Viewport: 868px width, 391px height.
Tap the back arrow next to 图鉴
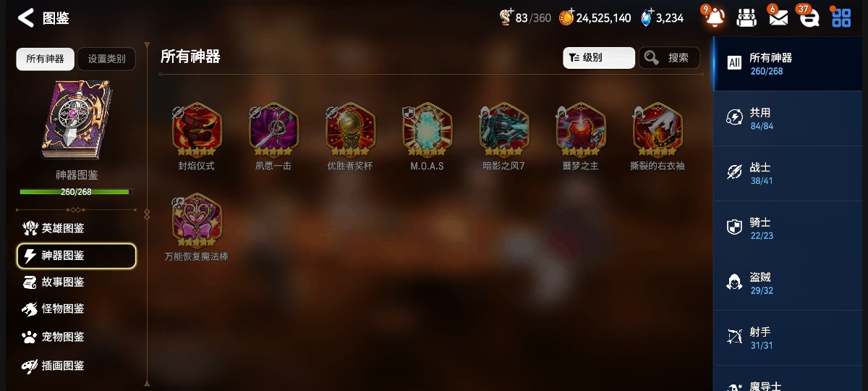pos(26,18)
